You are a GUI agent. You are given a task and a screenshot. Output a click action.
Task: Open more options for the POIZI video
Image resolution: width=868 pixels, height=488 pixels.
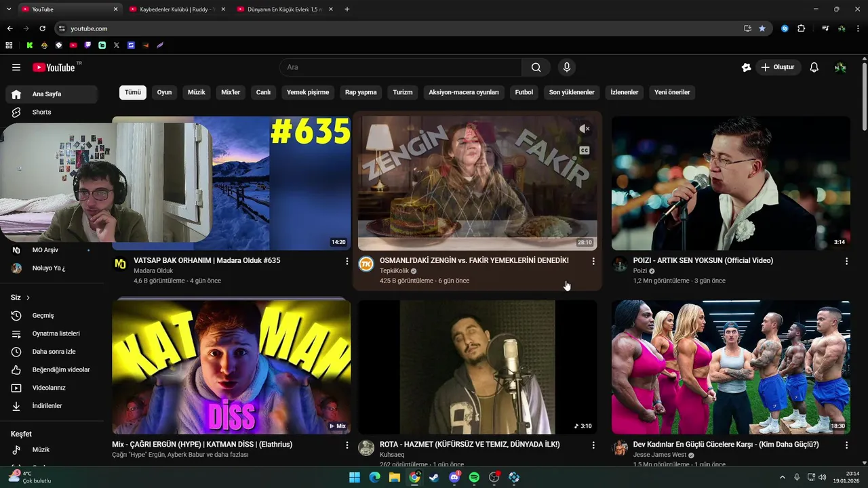point(846,261)
